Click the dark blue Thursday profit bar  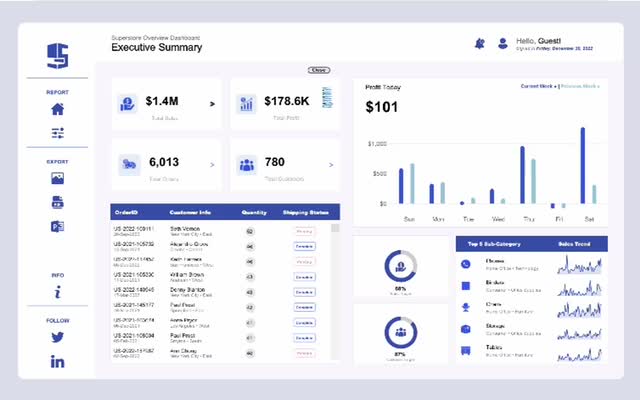click(x=522, y=175)
